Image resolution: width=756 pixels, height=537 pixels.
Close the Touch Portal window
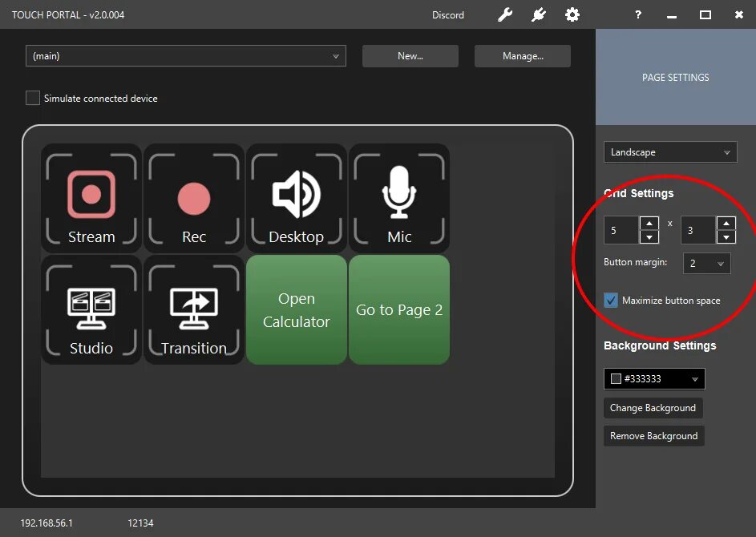tap(738, 15)
